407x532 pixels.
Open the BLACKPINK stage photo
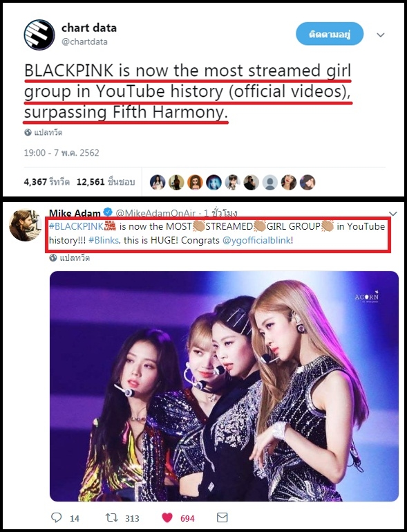[224, 386]
